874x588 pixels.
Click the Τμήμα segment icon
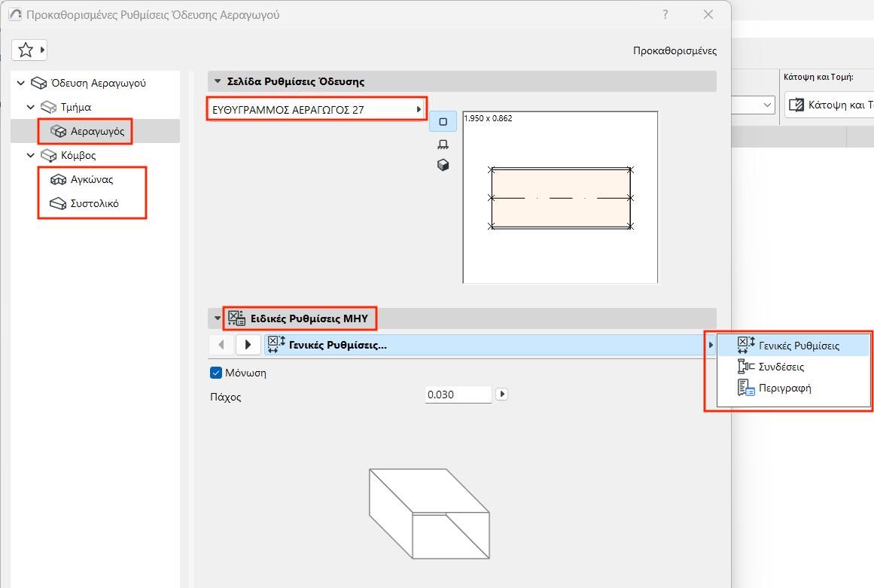point(49,107)
